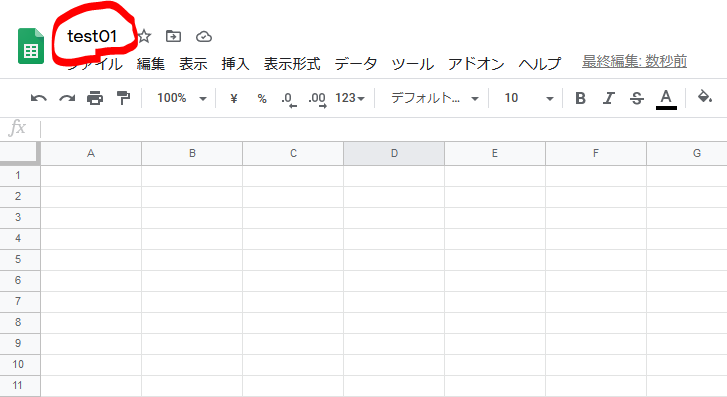
Task: Print the spreadsheet
Action: (x=95, y=98)
